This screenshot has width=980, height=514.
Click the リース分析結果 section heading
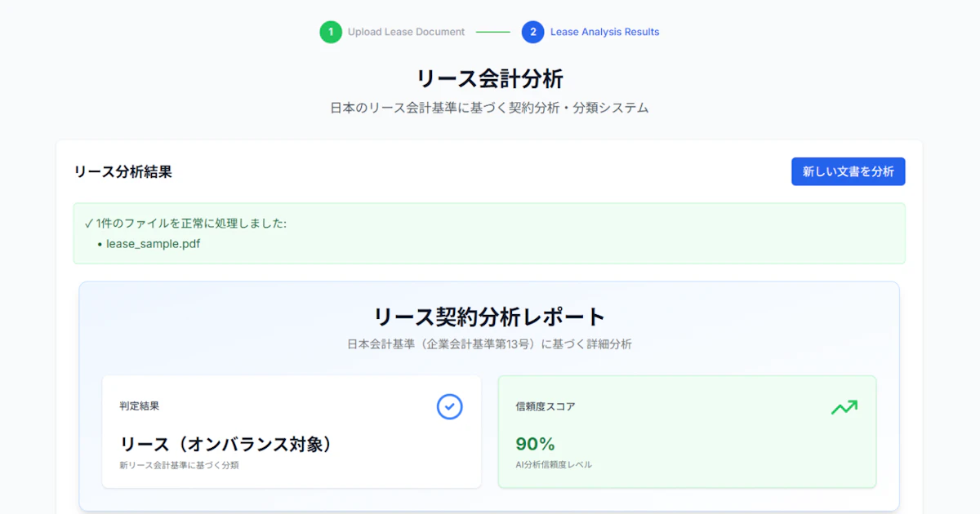coord(122,171)
